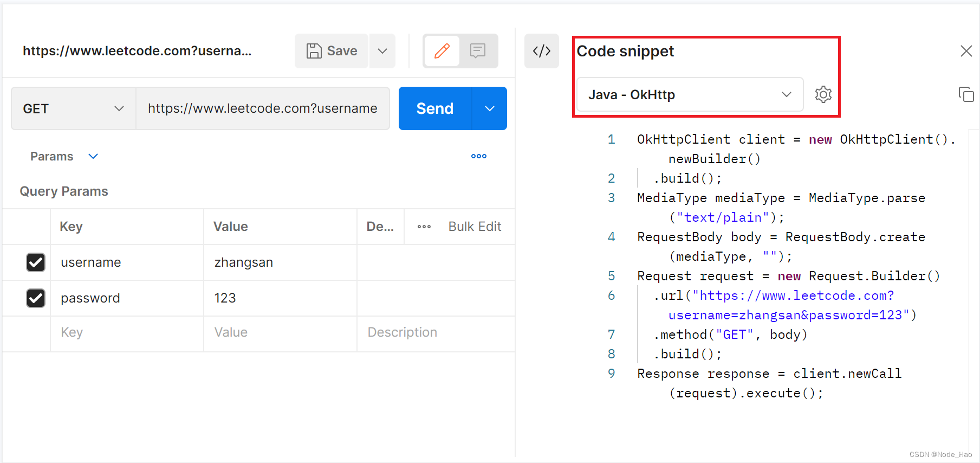The image size is (980, 463).
Task: Close the Code snippet panel
Action: pyautogui.click(x=966, y=51)
